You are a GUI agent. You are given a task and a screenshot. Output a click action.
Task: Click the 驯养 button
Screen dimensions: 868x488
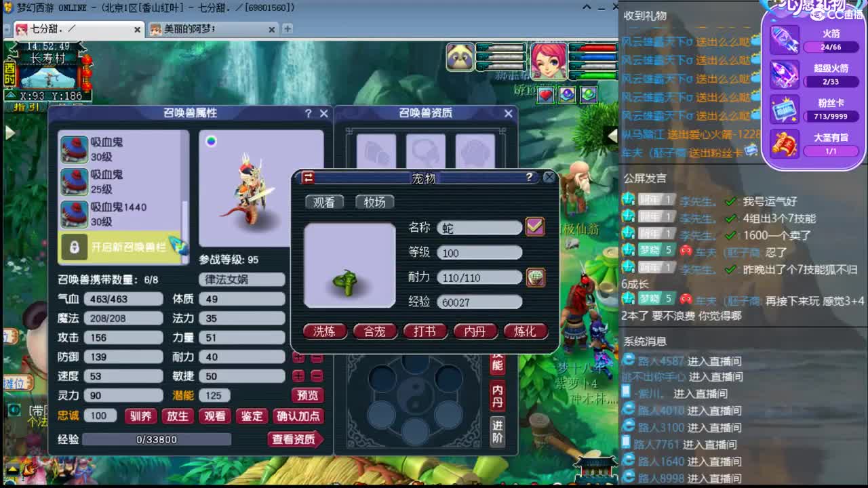click(x=141, y=416)
